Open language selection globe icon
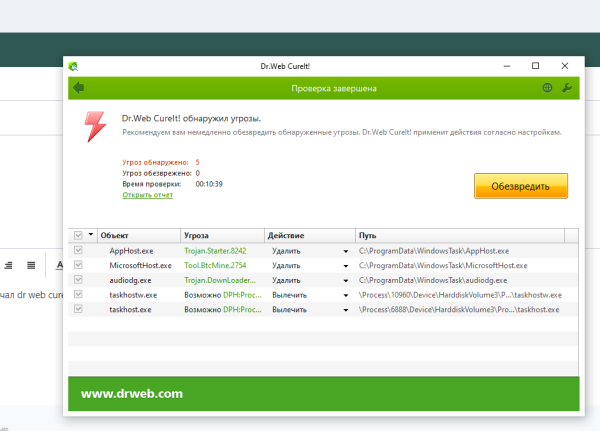Image resolution: width=600 pixels, height=431 pixels. [x=547, y=88]
